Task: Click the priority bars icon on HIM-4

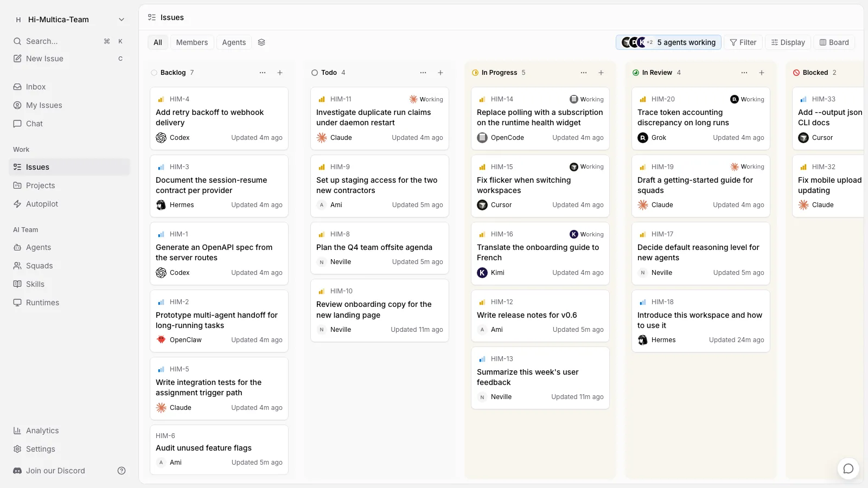Action: point(161,99)
